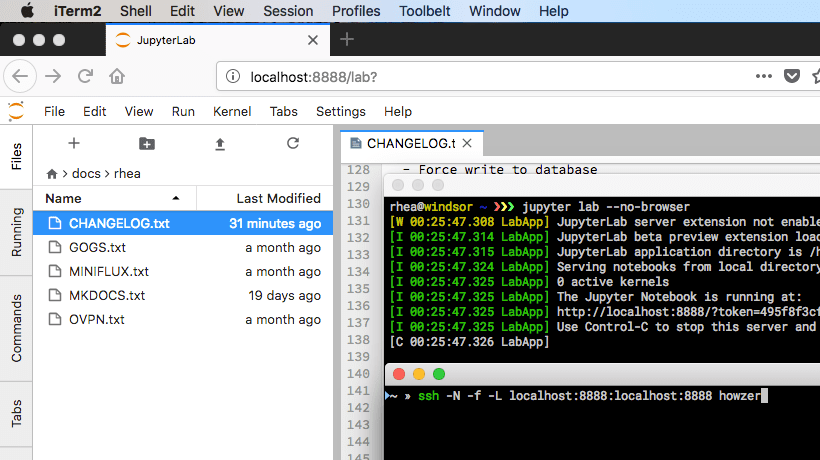Image resolution: width=820 pixels, height=460 pixels.
Task: Select GOGS.txt in file browser
Action: click(183, 247)
